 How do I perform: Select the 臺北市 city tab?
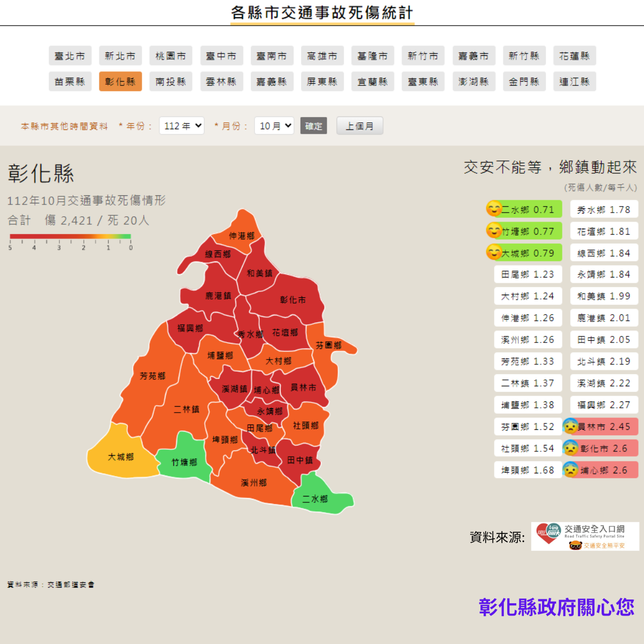point(70,56)
